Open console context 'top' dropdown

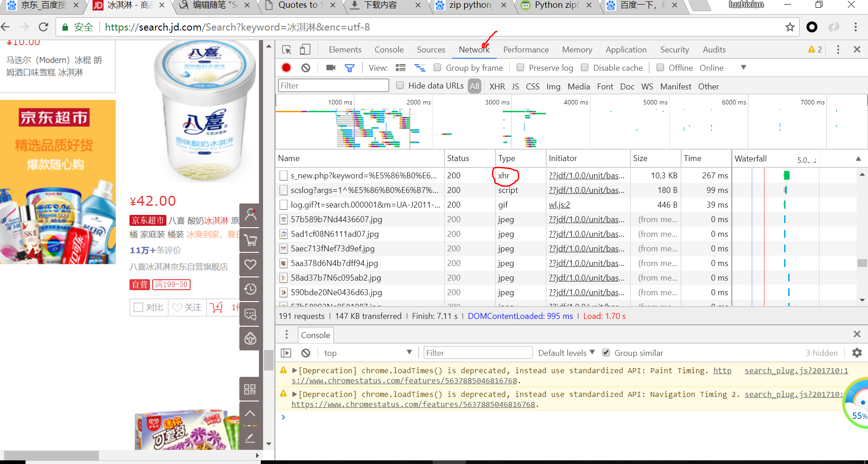click(x=367, y=353)
